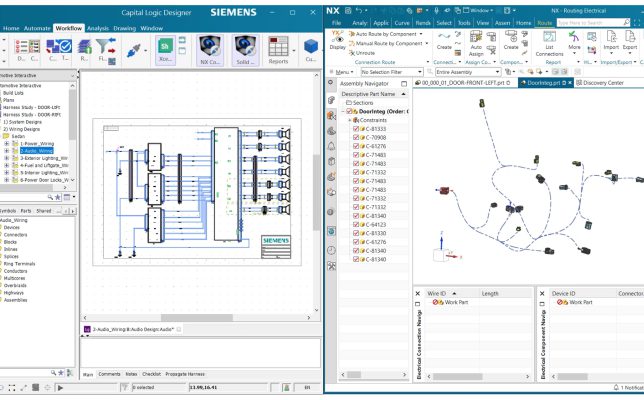Open Reports in Capital Logic Designer

click(x=278, y=50)
